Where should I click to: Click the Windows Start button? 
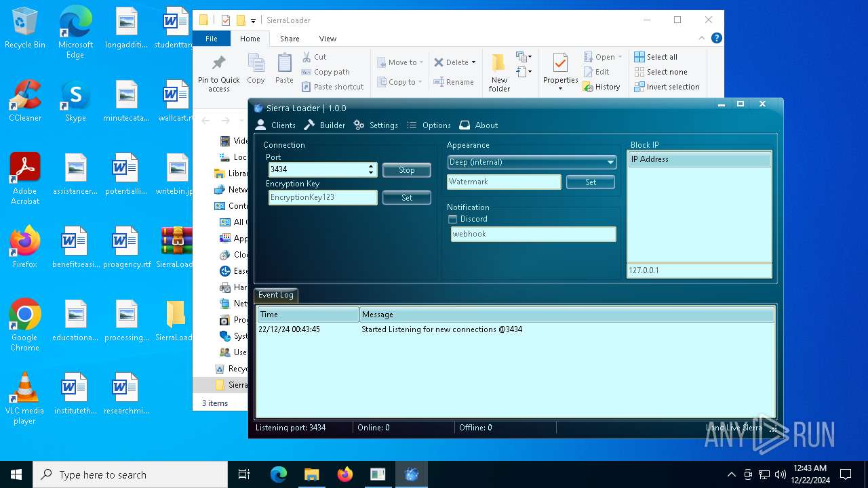pos(16,474)
